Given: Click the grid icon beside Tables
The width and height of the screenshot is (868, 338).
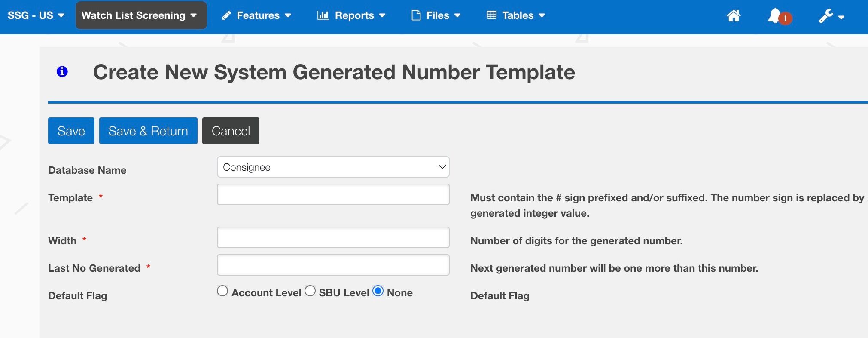Looking at the screenshot, I should 492,15.
